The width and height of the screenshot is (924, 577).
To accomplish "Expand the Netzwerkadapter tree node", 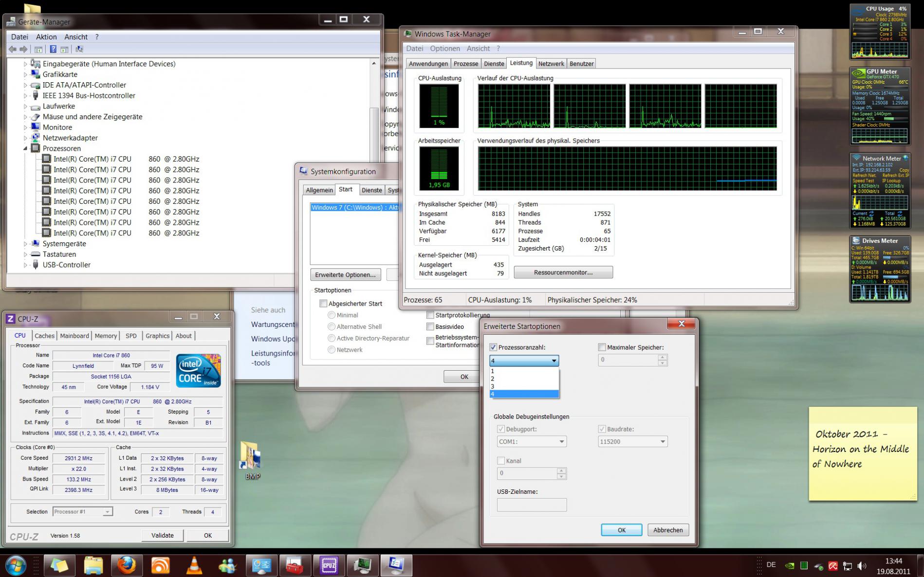I will click(25, 138).
